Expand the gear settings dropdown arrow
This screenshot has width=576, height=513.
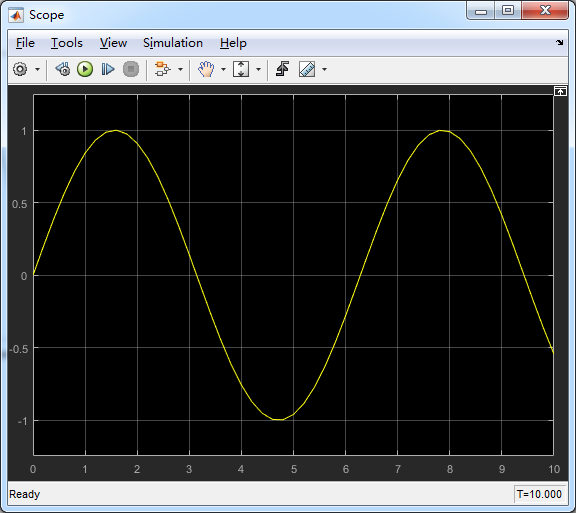[37, 69]
